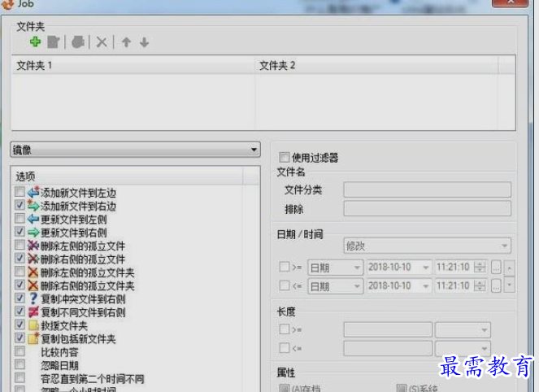Open length unit dropdown in >= row
539x392 pixels.
[463, 329]
